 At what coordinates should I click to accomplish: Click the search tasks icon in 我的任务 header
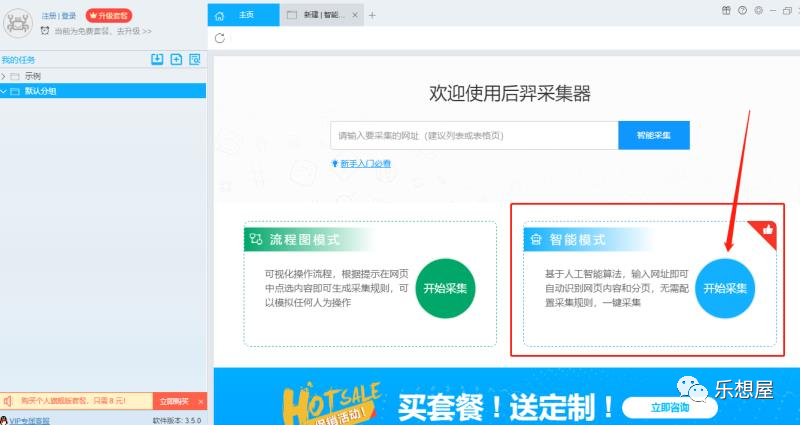tap(195, 59)
